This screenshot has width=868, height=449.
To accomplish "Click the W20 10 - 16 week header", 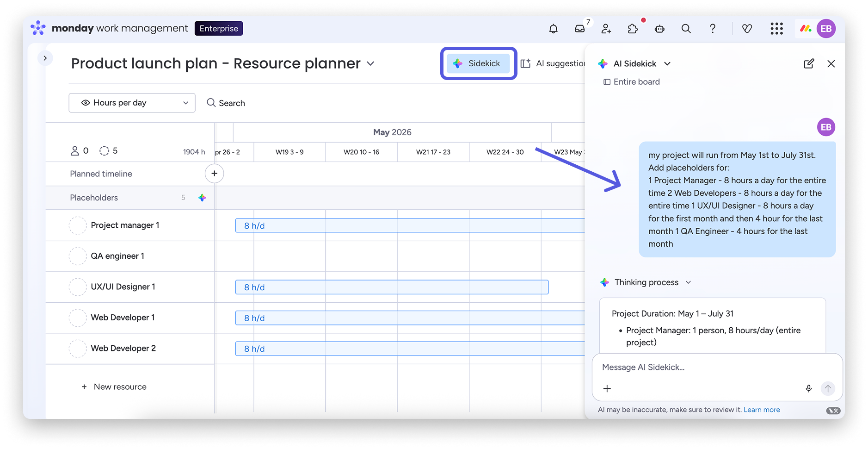I will tap(361, 152).
